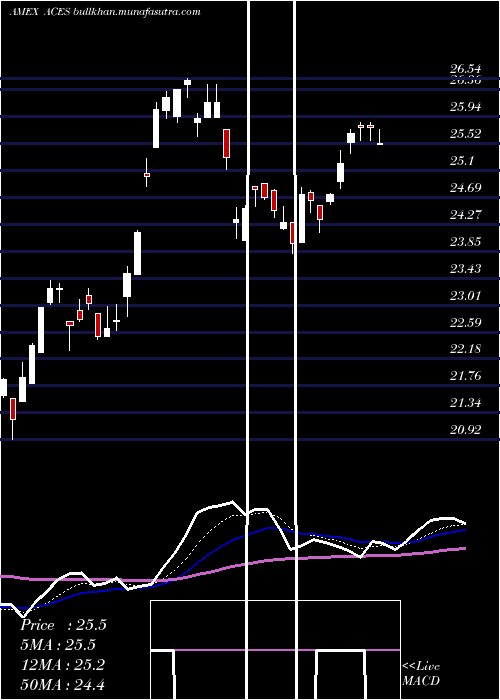Viewport: 500px width, 700px height.
Task: Click the <<Live MACD label
Action: (x=421, y=674)
